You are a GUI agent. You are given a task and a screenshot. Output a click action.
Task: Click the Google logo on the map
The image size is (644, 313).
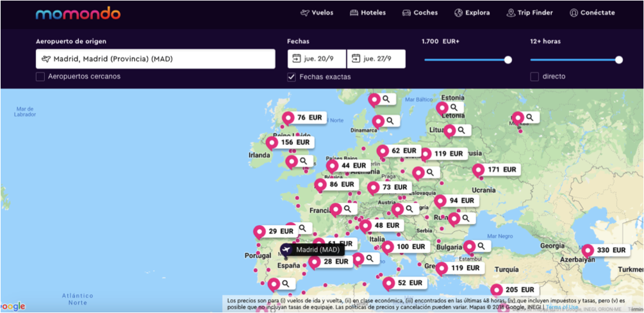click(13, 307)
